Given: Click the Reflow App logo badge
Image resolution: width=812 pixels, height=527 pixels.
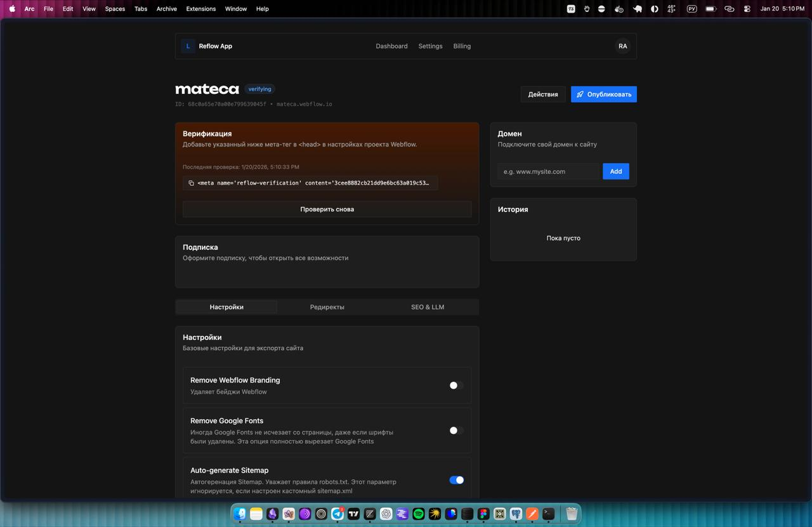Looking at the screenshot, I should (188, 46).
